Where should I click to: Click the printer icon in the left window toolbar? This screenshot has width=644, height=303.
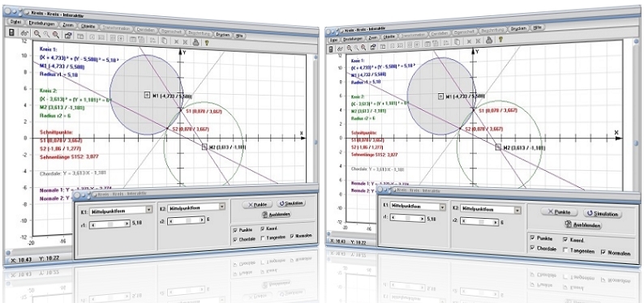(196, 42)
